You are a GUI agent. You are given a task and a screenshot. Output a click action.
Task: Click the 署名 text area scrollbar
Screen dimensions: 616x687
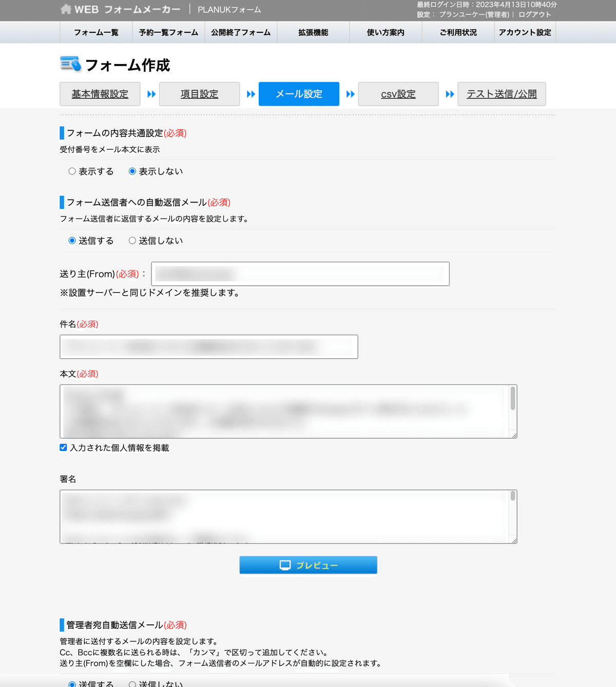[x=513, y=496]
